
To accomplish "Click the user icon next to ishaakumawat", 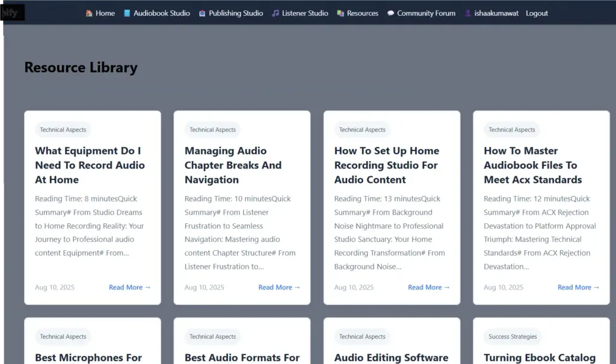I will [467, 13].
